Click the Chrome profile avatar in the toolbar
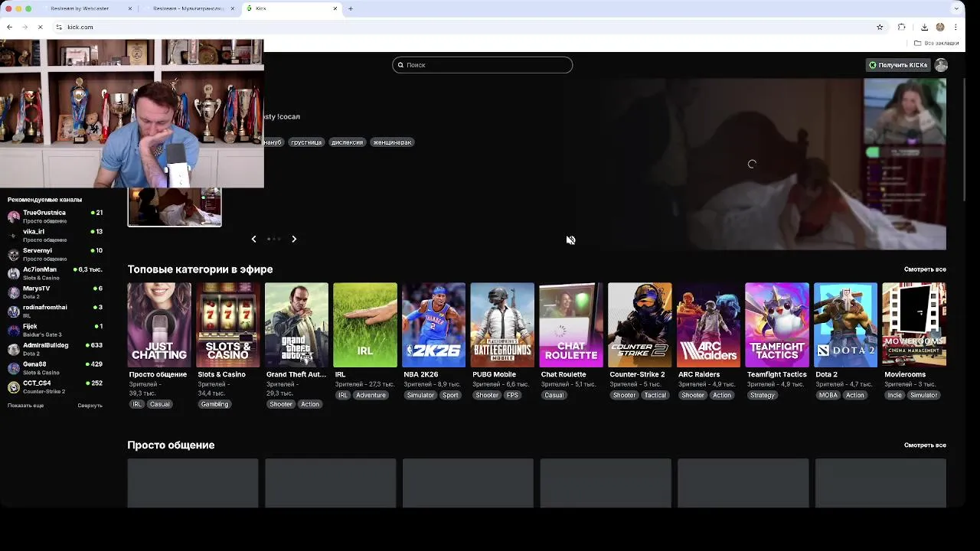 click(940, 27)
